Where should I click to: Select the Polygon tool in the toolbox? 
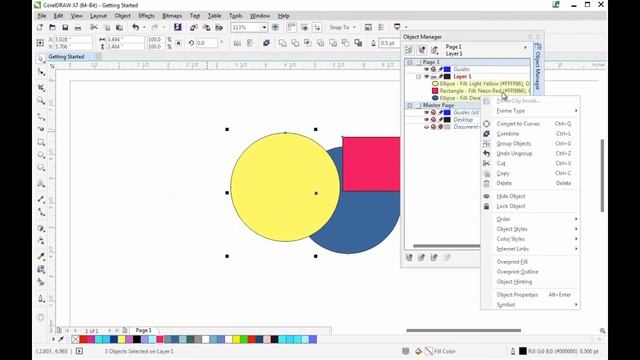[41, 168]
